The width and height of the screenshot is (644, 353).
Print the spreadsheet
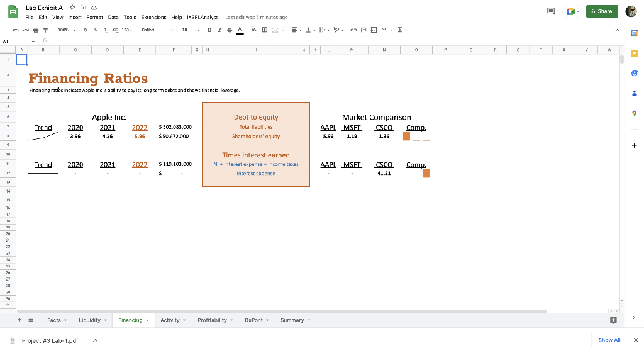36,30
